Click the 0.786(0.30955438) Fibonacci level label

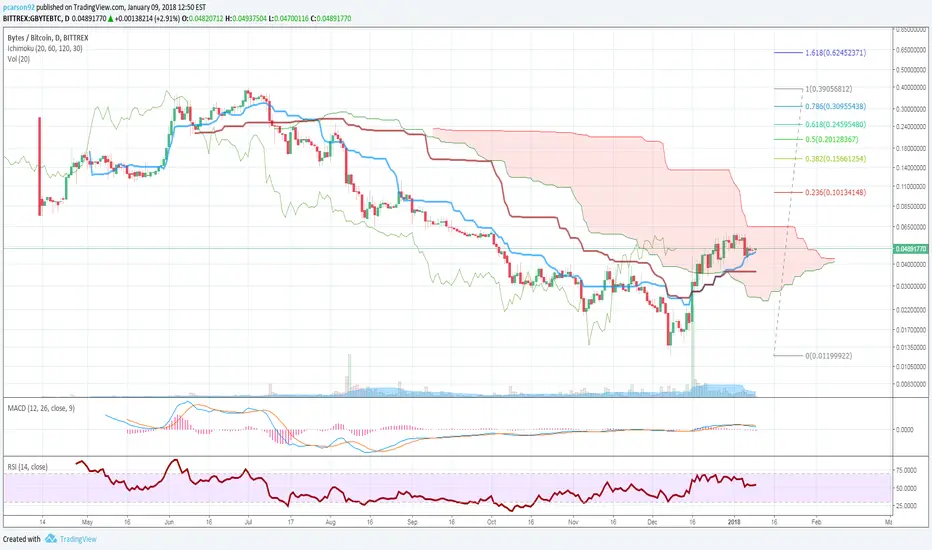(x=835, y=106)
